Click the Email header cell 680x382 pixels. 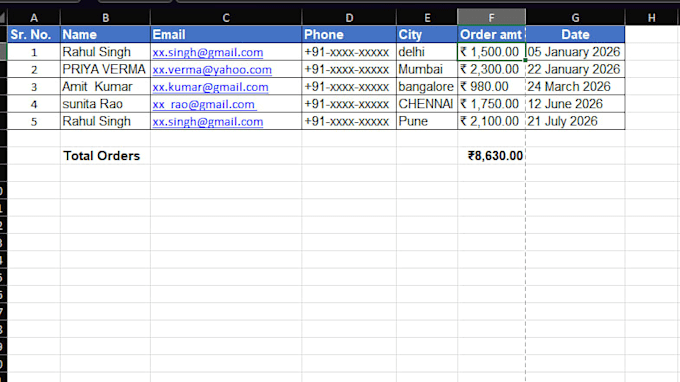point(226,34)
